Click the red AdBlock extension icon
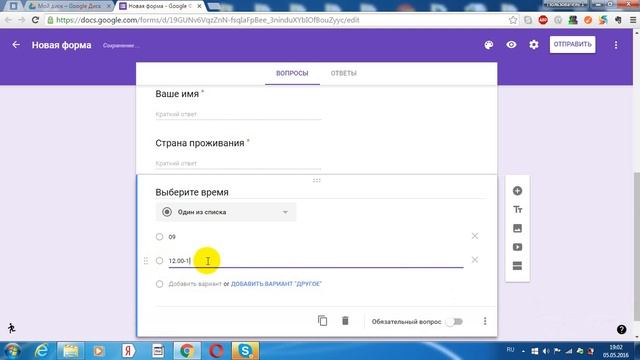The height and width of the screenshot is (360, 640). click(x=543, y=20)
